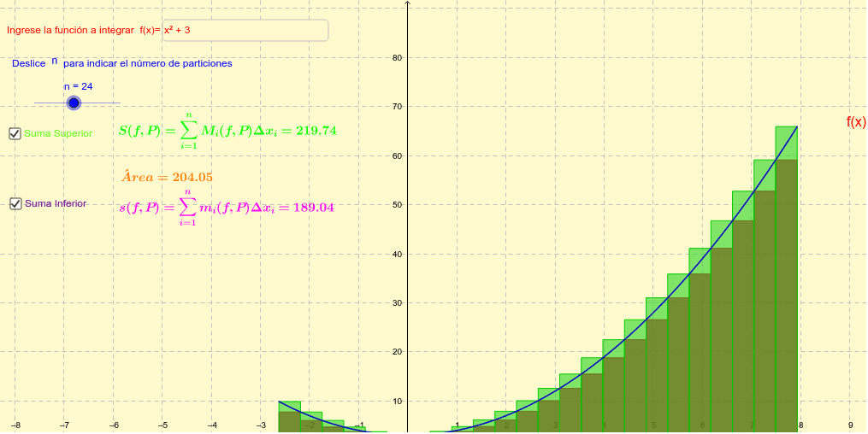Click the y-axis tick label 60
The height and width of the screenshot is (434, 868).
coord(398,155)
